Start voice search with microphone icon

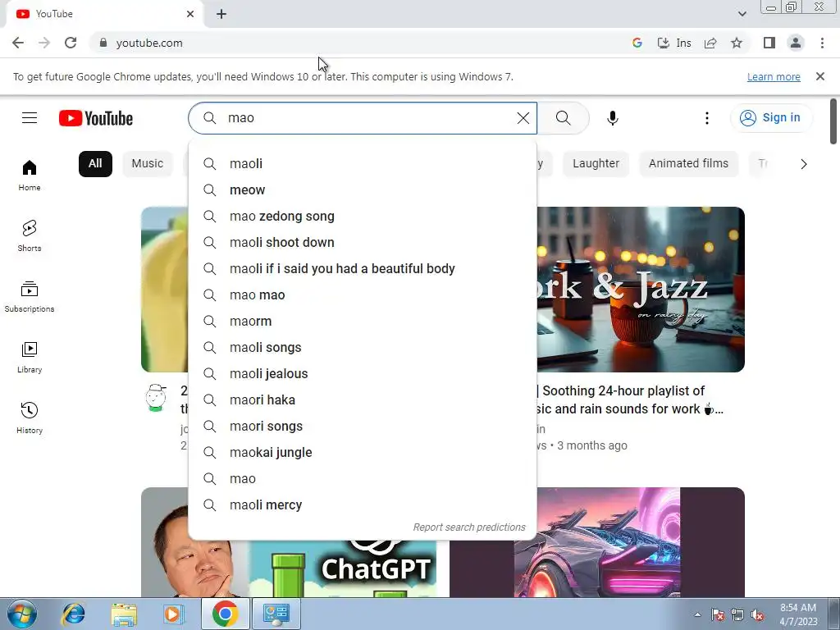(x=612, y=118)
